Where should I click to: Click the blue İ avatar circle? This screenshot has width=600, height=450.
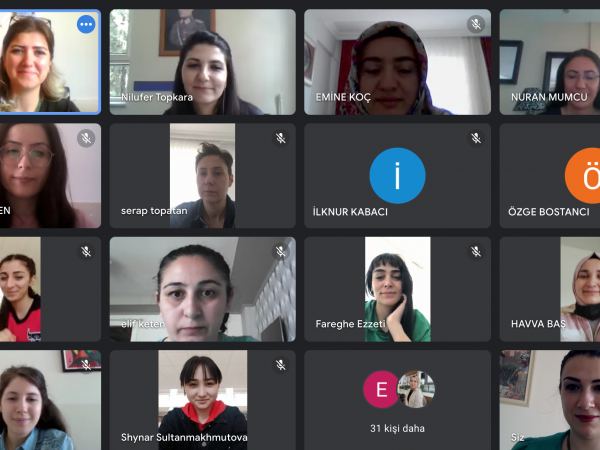(397, 175)
